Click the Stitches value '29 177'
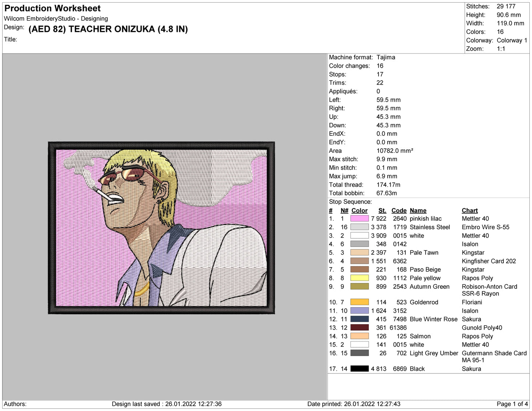The width and height of the screenshot is (532, 411). coord(506,6)
